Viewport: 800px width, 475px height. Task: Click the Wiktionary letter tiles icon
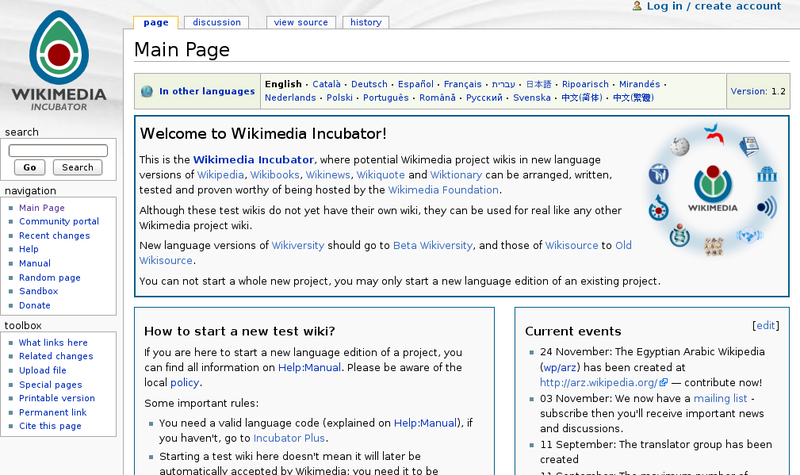point(714,245)
